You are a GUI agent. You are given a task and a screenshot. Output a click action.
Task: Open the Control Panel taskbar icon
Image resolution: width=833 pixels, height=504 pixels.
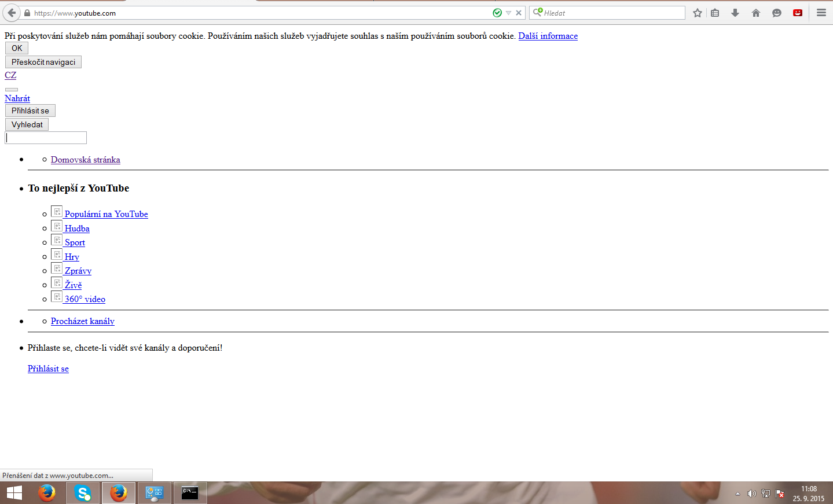[x=155, y=493]
